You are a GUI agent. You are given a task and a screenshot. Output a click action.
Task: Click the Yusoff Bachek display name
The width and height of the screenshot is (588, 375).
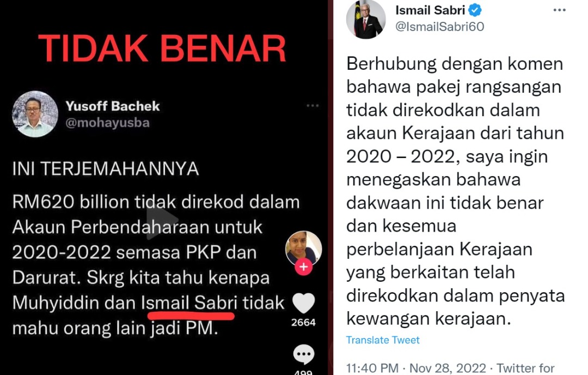click(x=113, y=106)
